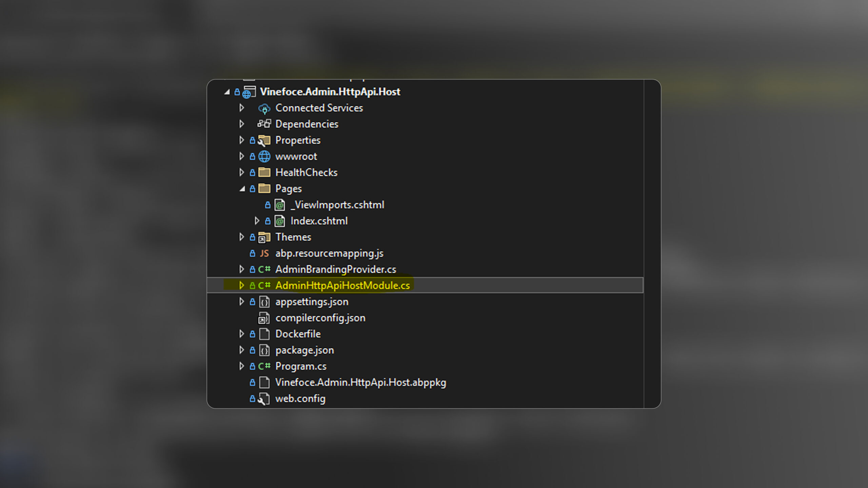
Task: Click the Dependencies icon
Action: coord(264,124)
